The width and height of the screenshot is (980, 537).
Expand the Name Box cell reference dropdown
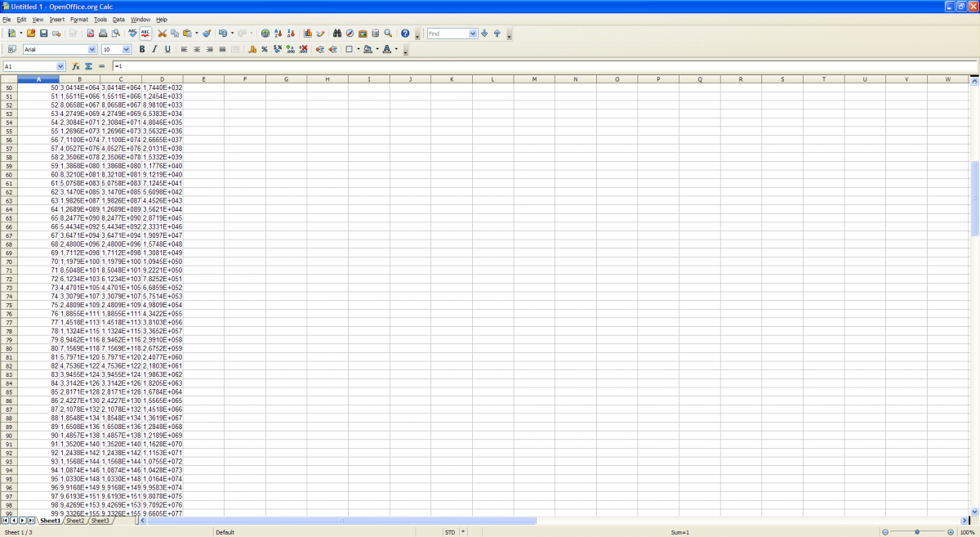click(60, 66)
